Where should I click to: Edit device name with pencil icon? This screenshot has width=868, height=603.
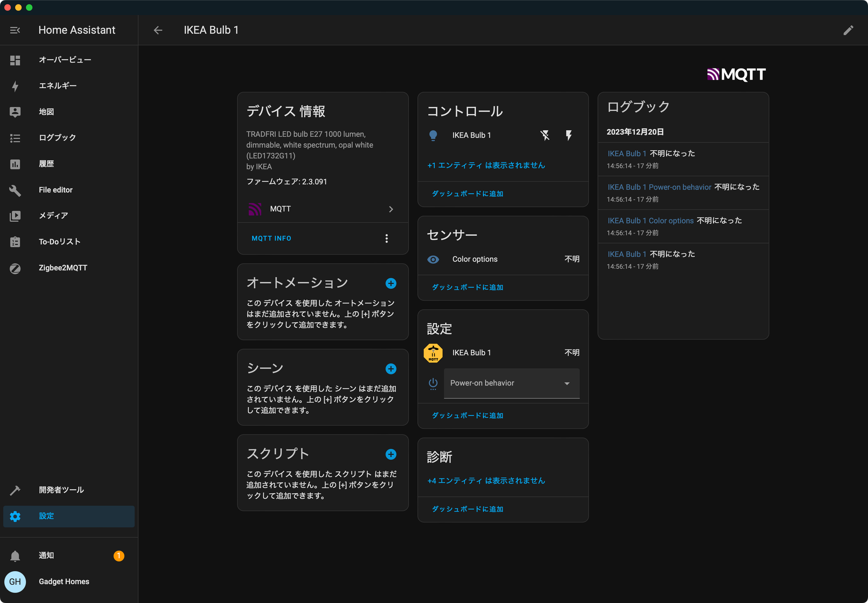click(x=848, y=30)
